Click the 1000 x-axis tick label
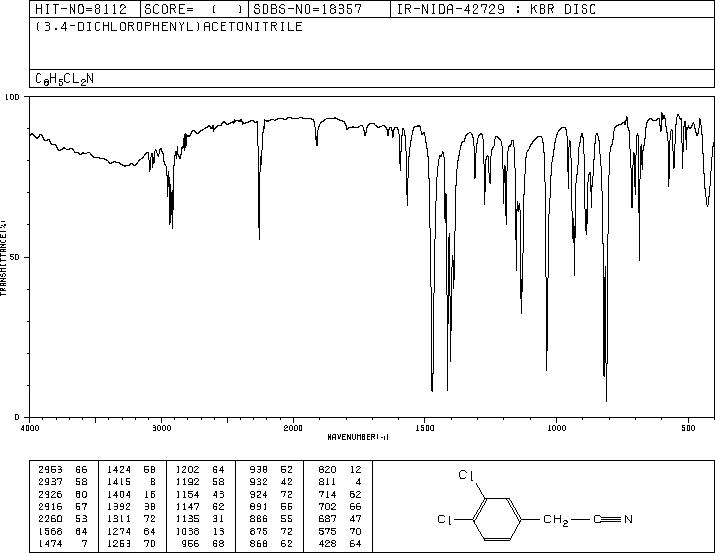Screen dimensions: 715x553 click(x=556, y=428)
